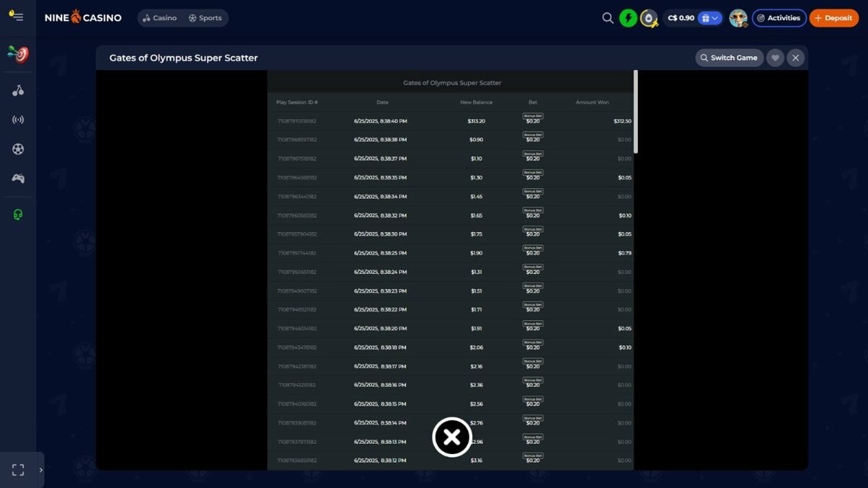Add game to favorites with heart icon
This screenshot has height=488, width=868.
pyautogui.click(x=775, y=58)
